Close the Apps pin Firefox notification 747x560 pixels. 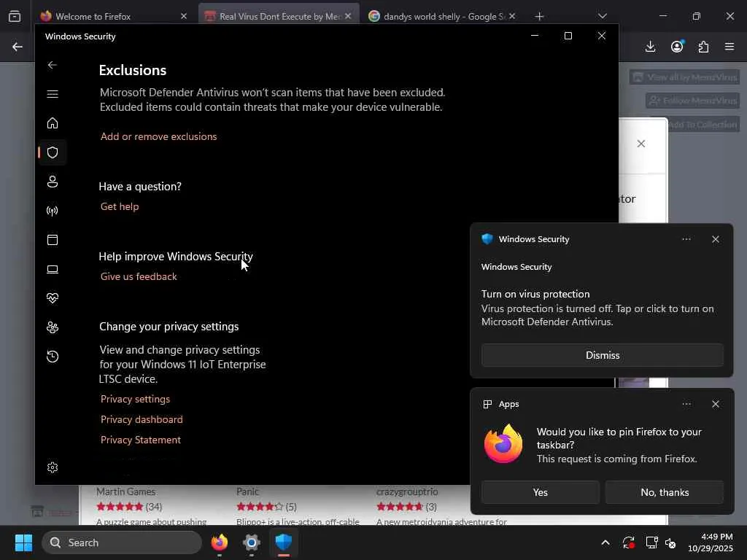tap(716, 404)
